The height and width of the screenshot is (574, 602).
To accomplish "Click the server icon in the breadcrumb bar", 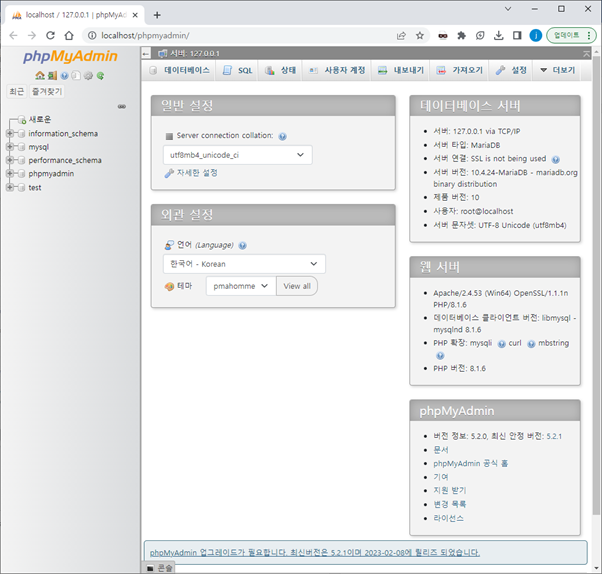I will click(163, 54).
